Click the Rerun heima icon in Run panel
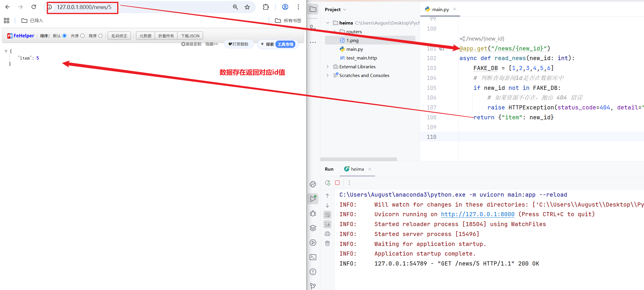 (327, 183)
